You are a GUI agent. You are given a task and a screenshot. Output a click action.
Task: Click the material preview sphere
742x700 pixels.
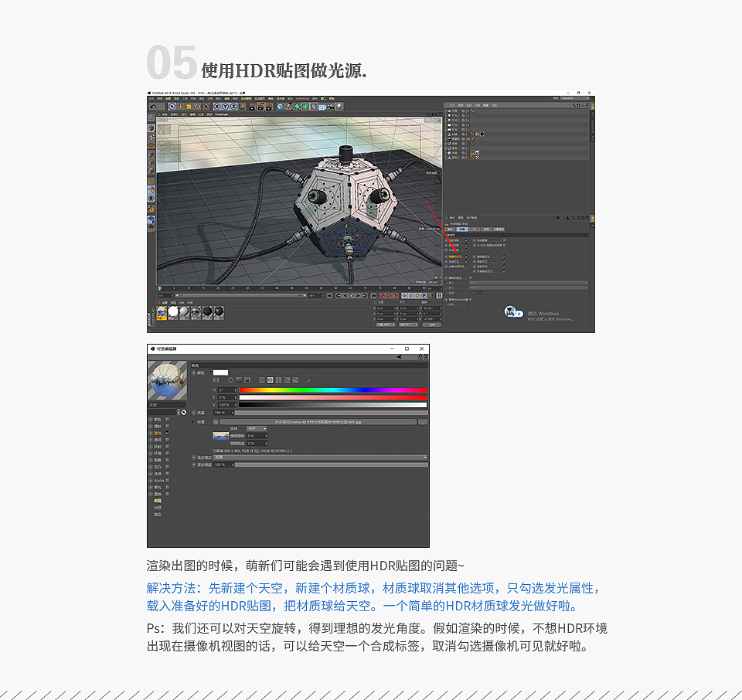pos(168,380)
